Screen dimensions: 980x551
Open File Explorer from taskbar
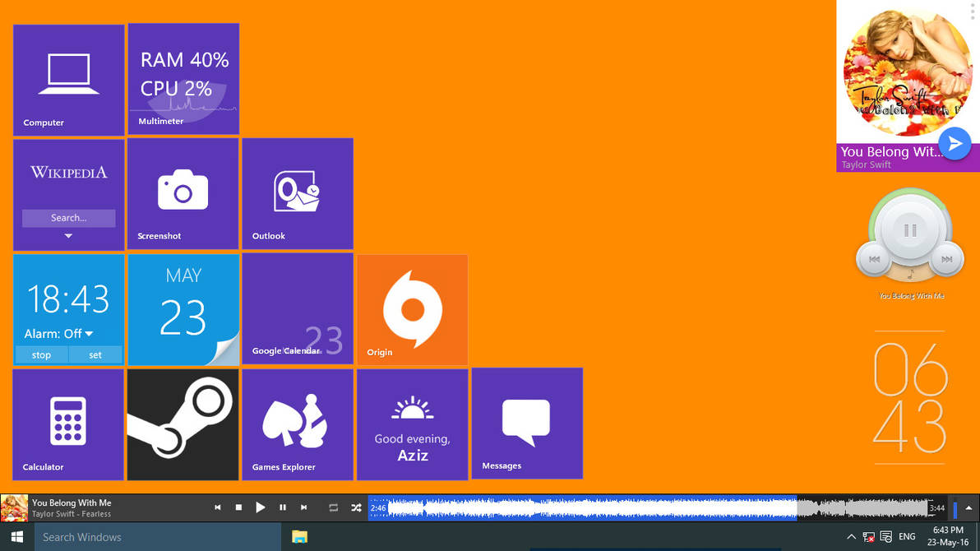(x=299, y=537)
